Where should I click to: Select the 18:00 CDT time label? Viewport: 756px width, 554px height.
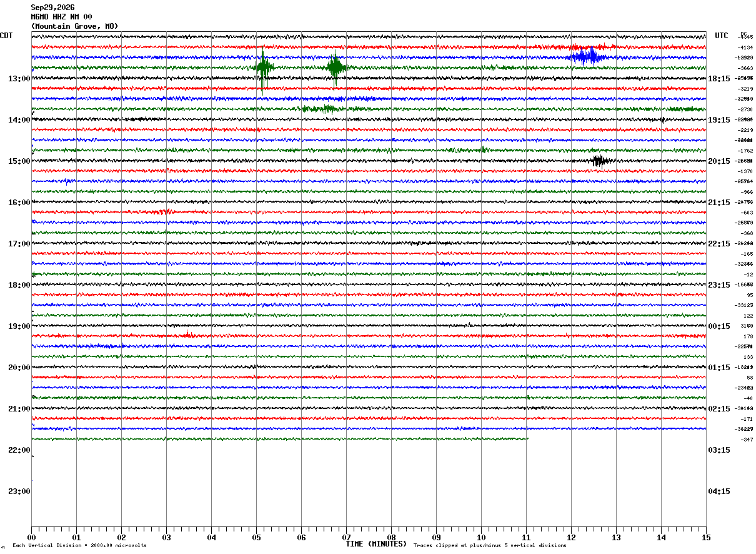tap(19, 285)
